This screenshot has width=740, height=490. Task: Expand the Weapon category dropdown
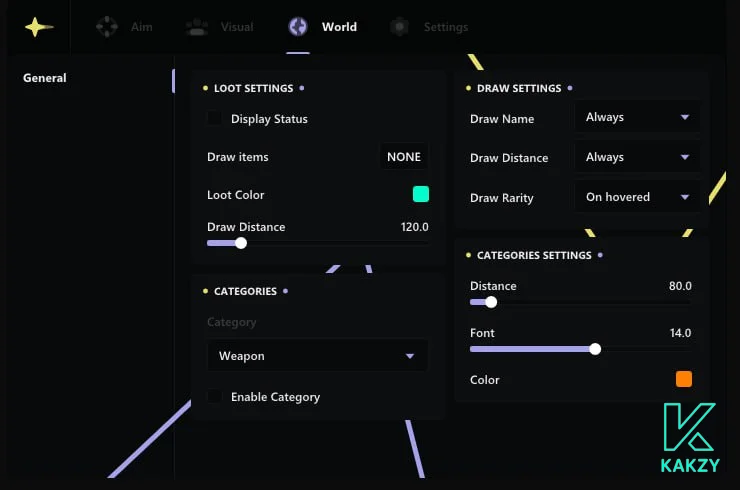tap(317, 356)
